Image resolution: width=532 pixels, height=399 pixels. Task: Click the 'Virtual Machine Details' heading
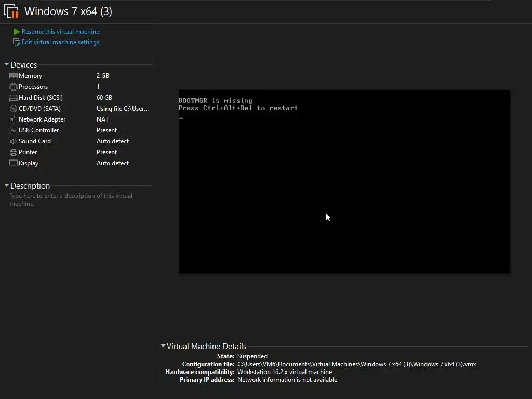(x=206, y=347)
